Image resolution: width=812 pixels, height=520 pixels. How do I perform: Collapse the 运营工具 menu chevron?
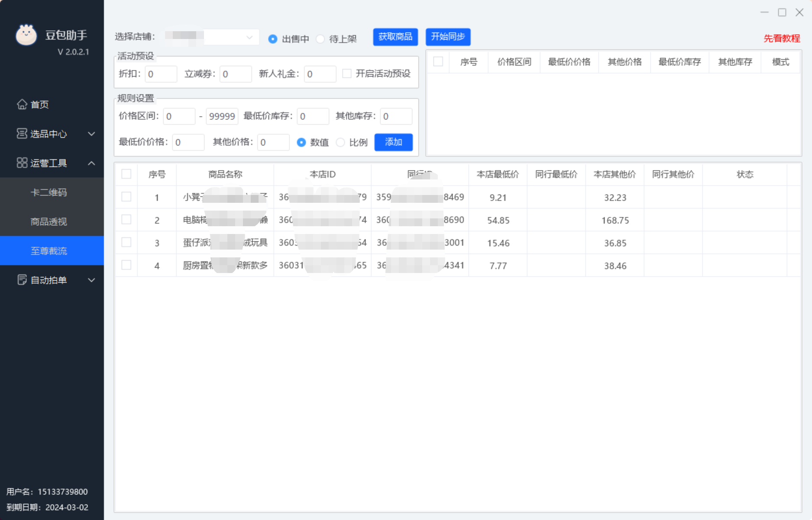(x=91, y=163)
